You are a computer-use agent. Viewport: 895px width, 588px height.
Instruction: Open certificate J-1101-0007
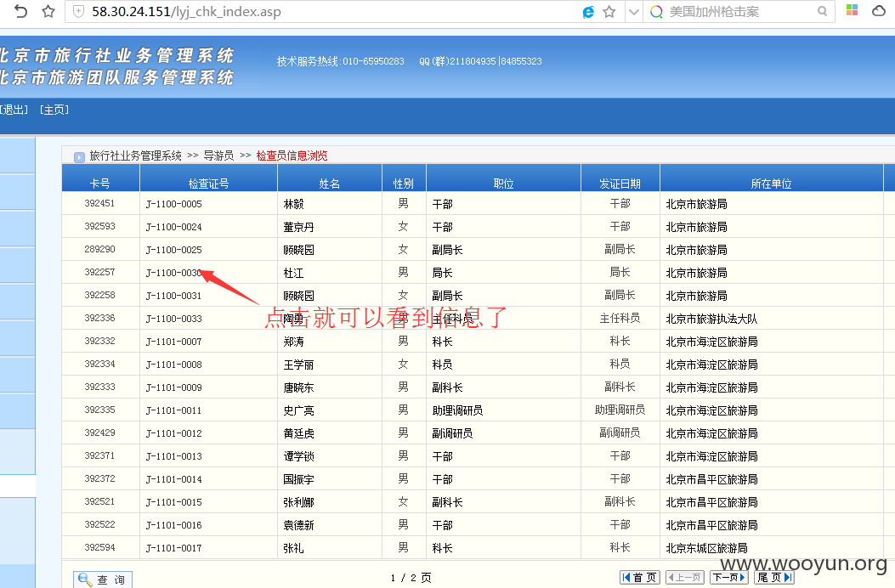click(174, 342)
